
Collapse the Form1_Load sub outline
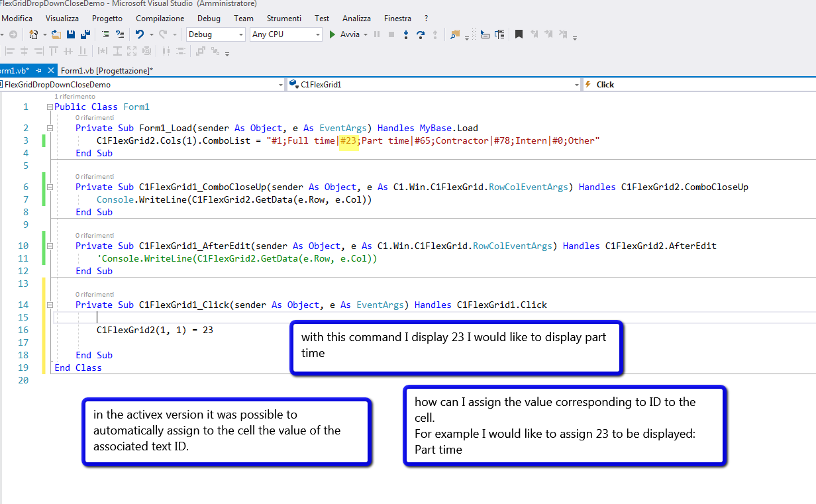(x=50, y=128)
